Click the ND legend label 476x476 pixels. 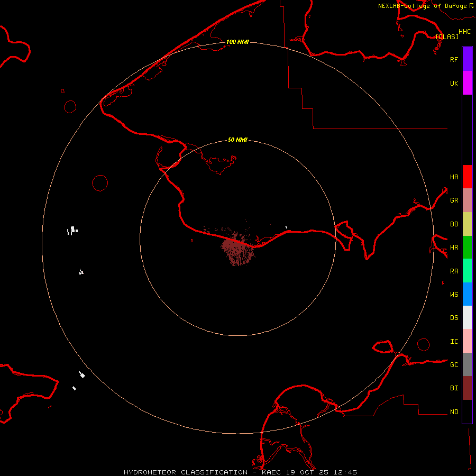click(x=454, y=412)
